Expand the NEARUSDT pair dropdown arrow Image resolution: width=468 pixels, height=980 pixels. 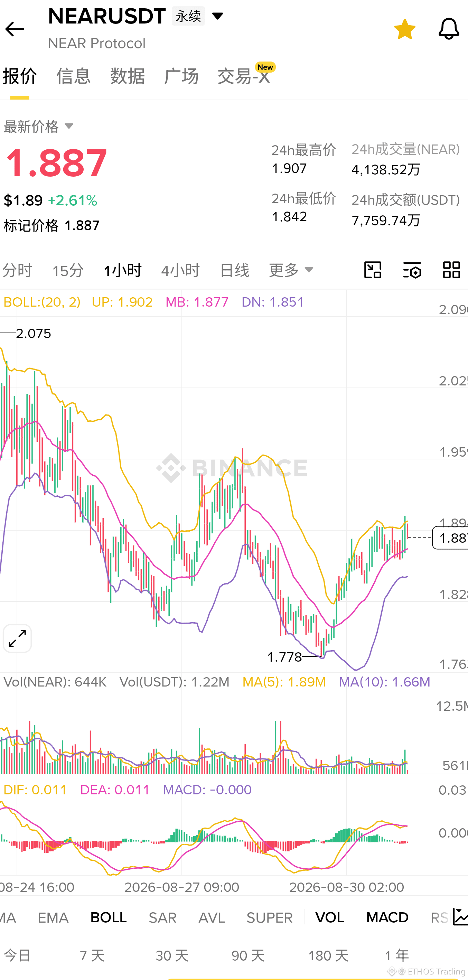pos(217,16)
